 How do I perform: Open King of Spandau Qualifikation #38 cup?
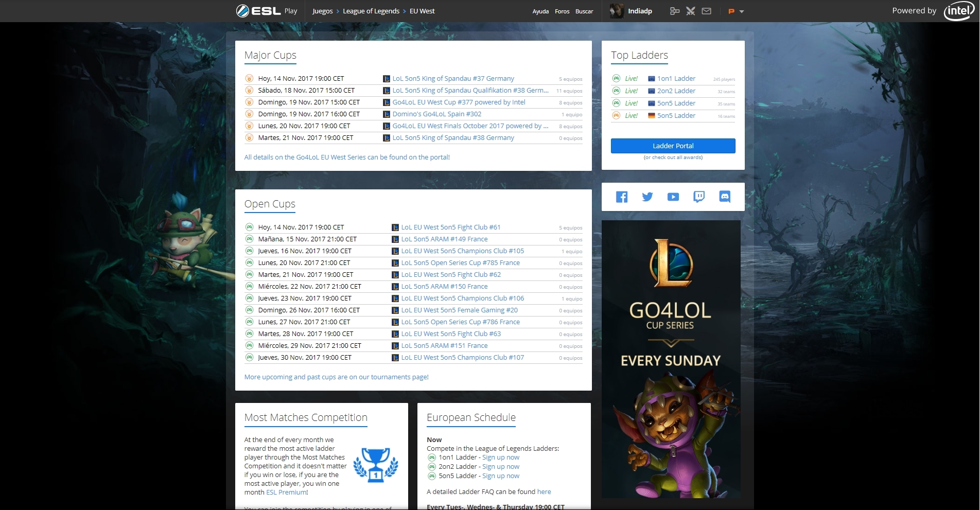470,91
